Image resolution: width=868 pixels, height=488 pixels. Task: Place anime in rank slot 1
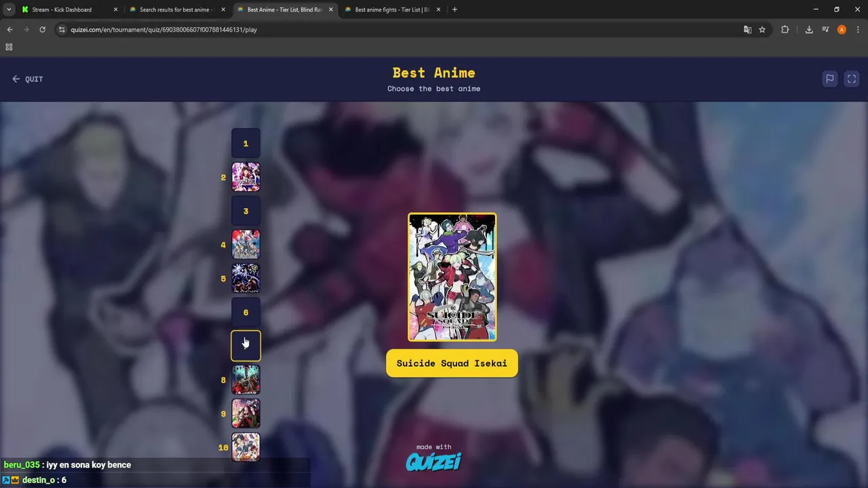(x=245, y=143)
